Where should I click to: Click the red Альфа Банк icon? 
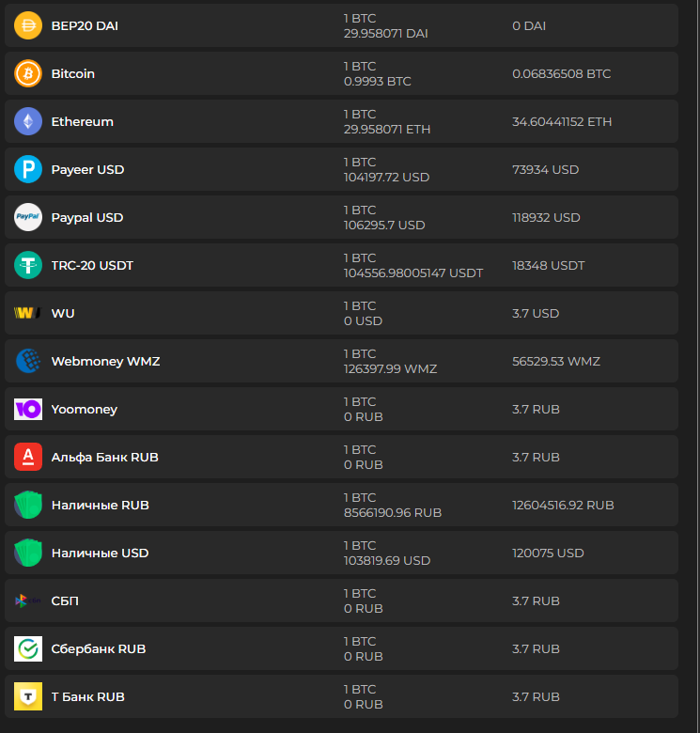[28, 457]
